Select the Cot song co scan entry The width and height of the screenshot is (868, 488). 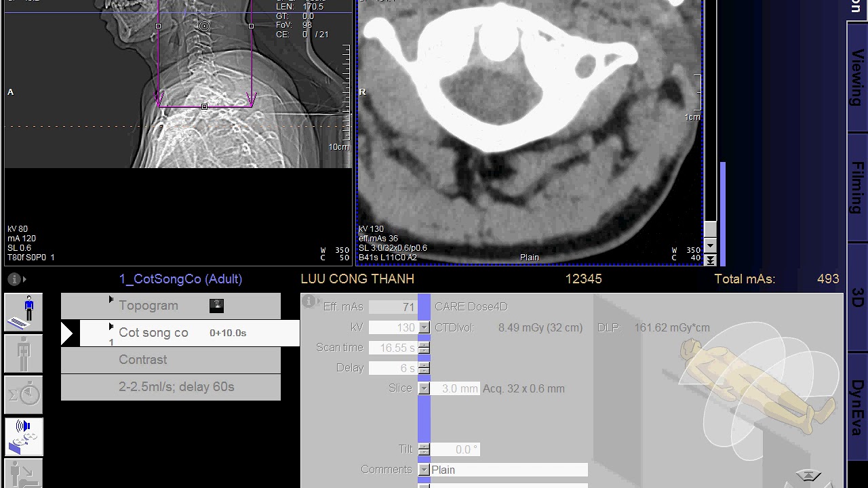[190, 333]
